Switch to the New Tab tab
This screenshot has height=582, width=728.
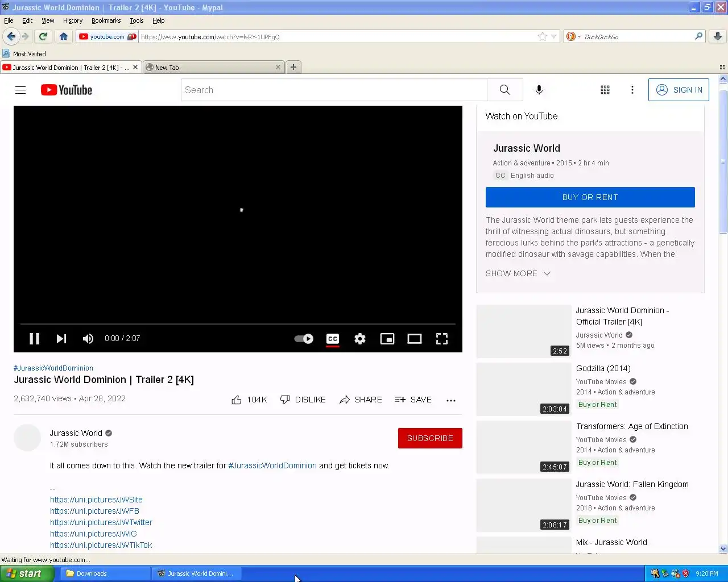pyautogui.click(x=213, y=67)
